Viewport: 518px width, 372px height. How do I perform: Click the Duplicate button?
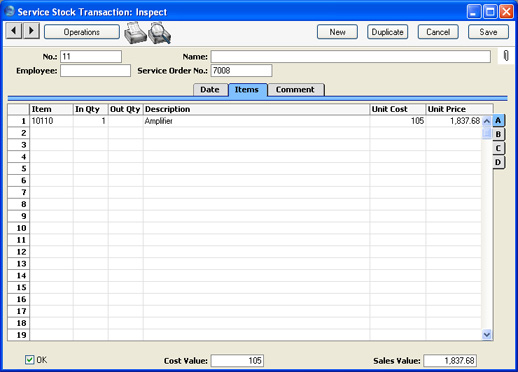click(388, 32)
